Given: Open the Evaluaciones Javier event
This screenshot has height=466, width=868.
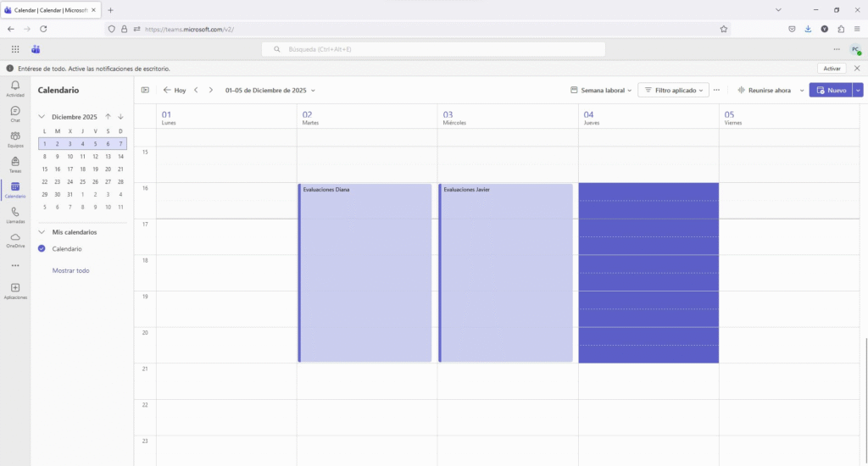Looking at the screenshot, I should [x=505, y=273].
